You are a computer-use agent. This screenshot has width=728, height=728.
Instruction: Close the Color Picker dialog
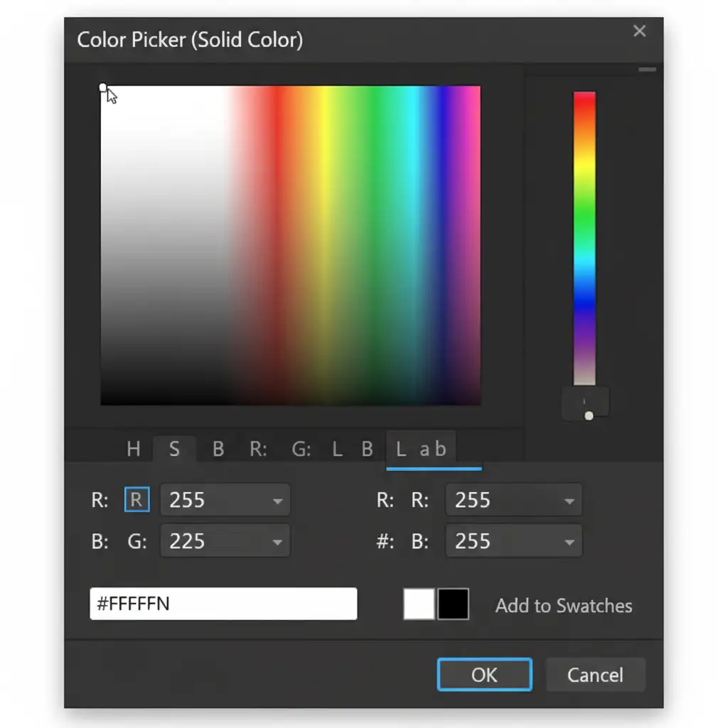[639, 31]
